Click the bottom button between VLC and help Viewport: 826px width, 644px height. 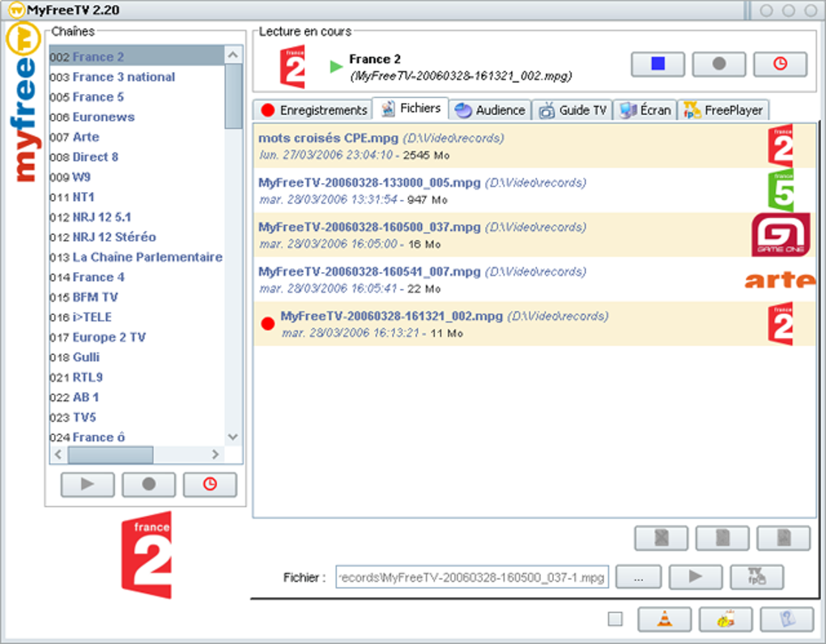(x=726, y=619)
